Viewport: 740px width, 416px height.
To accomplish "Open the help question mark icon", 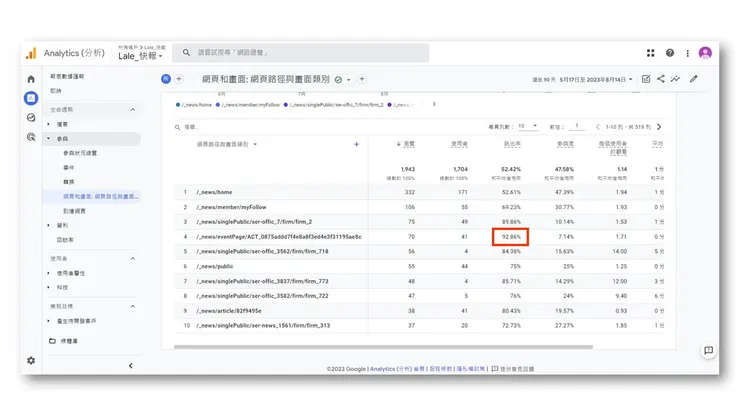I will [670, 53].
